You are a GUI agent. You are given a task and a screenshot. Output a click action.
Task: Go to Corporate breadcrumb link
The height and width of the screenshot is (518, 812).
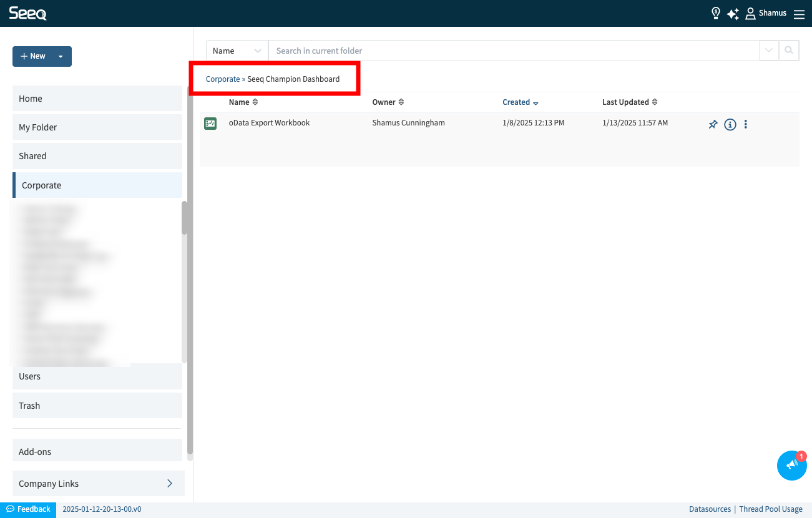223,79
